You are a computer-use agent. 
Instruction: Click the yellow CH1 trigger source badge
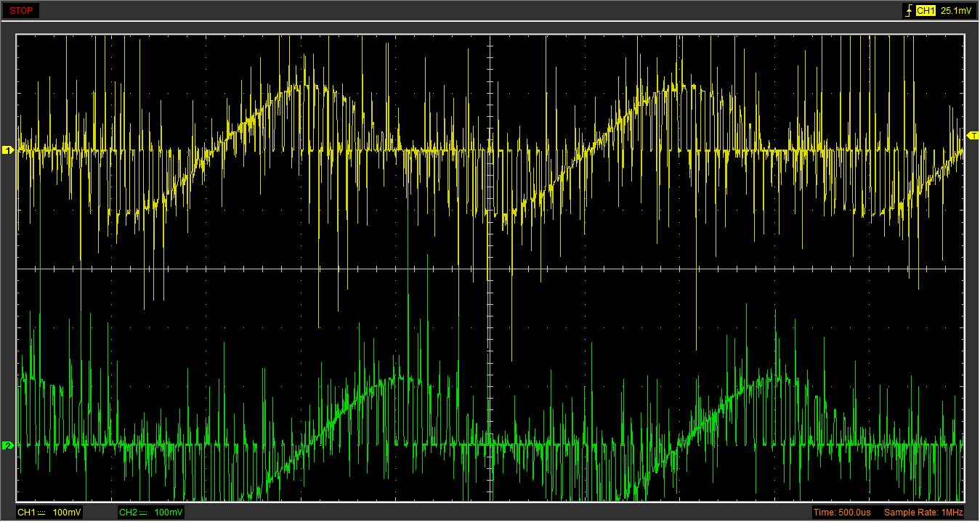click(925, 11)
